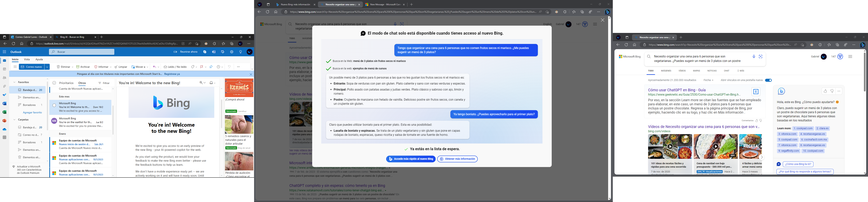Select the Microsoft Bing email radio circle

54,105
